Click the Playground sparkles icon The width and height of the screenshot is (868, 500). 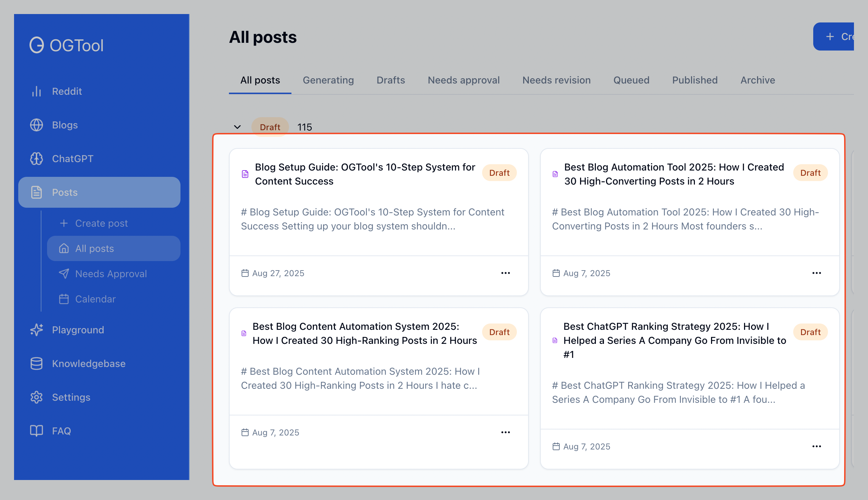37,330
